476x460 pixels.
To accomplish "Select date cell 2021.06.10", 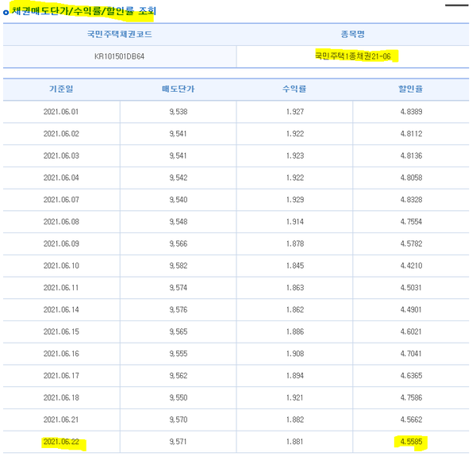I will (61, 266).
